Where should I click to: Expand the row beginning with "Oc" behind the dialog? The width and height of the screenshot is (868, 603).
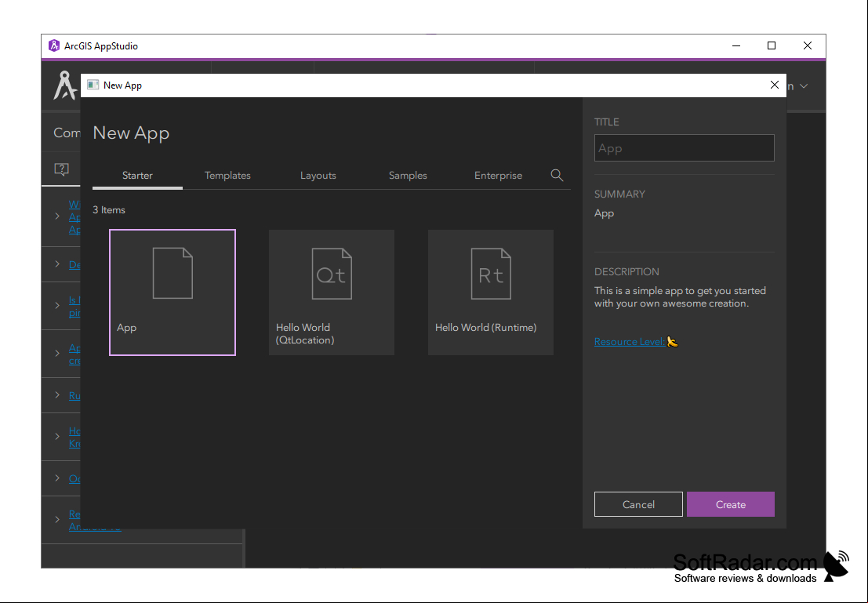pos(57,478)
